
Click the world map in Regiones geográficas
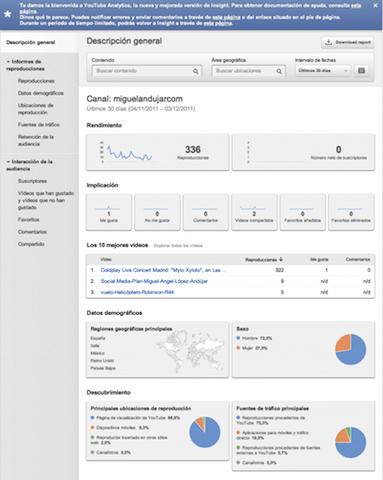point(191,351)
